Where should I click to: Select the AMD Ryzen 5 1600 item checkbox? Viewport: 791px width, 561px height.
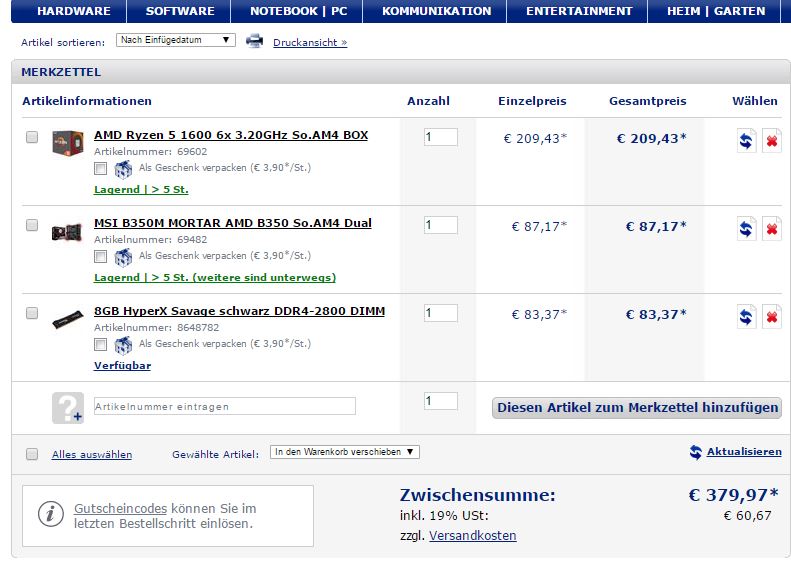(32, 137)
